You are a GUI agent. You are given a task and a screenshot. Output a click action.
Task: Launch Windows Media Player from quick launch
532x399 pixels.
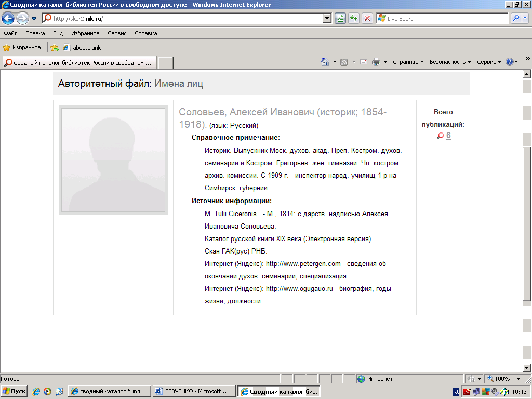47,392
